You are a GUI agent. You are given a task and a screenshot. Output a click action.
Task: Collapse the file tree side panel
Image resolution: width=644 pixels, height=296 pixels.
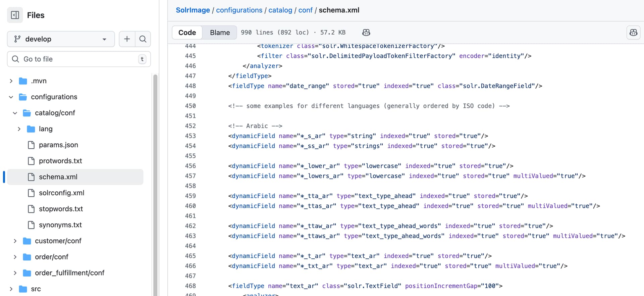15,15
